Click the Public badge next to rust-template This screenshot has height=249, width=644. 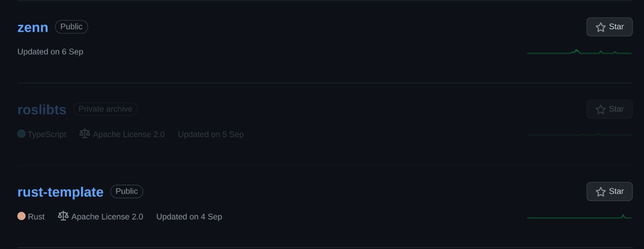[x=126, y=191]
